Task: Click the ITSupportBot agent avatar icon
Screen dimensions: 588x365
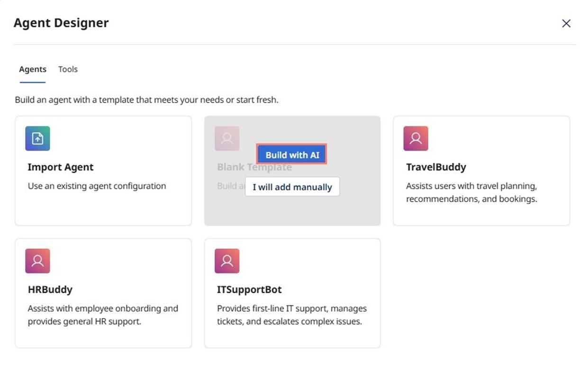Action: tap(227, 261)
